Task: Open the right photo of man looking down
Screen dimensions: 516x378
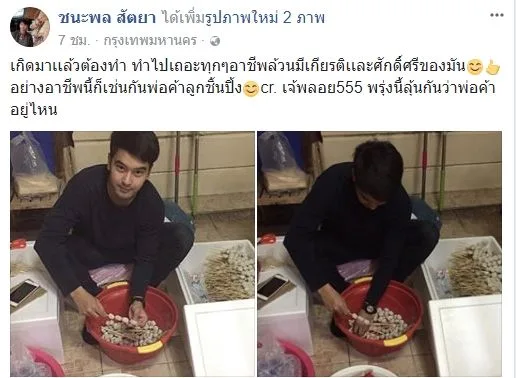Action: (379, 254)
